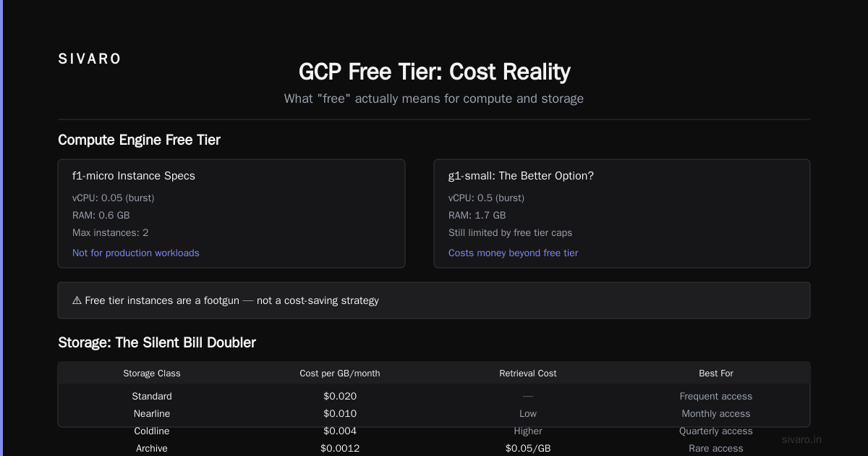Select the 'Nearline' storage class cell

pyautogui.click(x=152, y=414)
